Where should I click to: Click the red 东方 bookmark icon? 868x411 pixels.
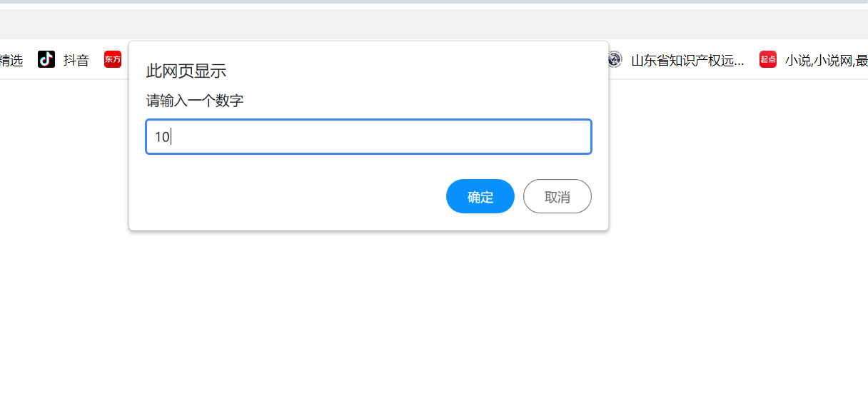coord(113,60)
